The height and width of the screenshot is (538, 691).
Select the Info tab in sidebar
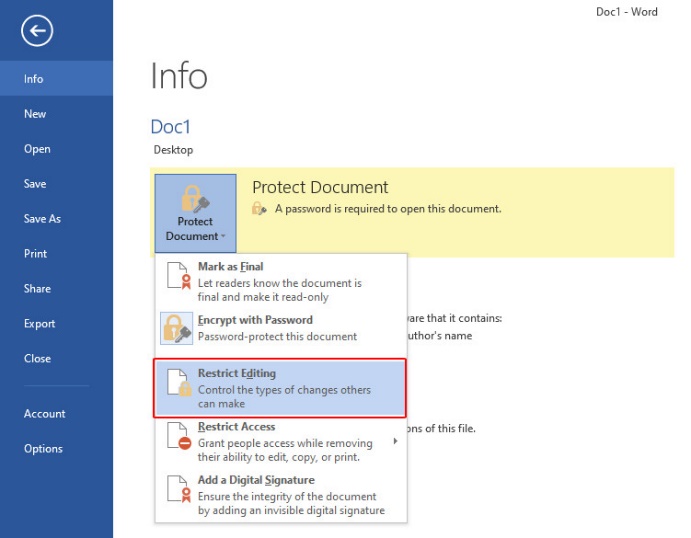56,78
